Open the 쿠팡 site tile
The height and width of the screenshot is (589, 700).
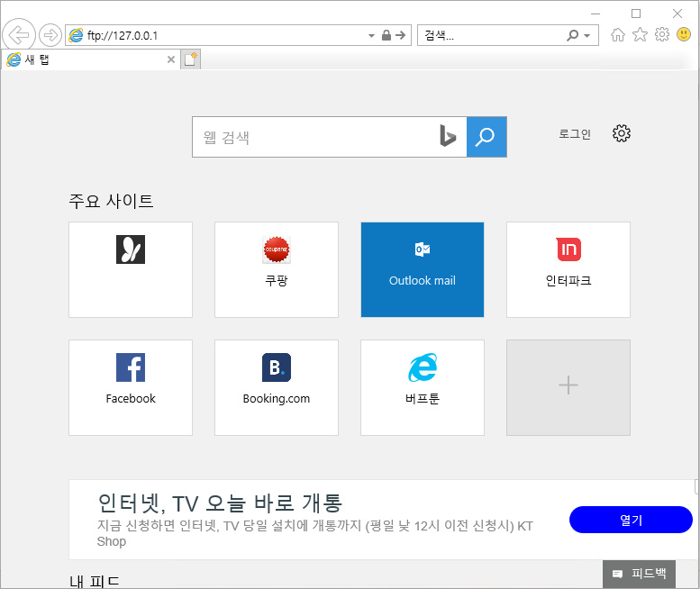coord(277,269)
